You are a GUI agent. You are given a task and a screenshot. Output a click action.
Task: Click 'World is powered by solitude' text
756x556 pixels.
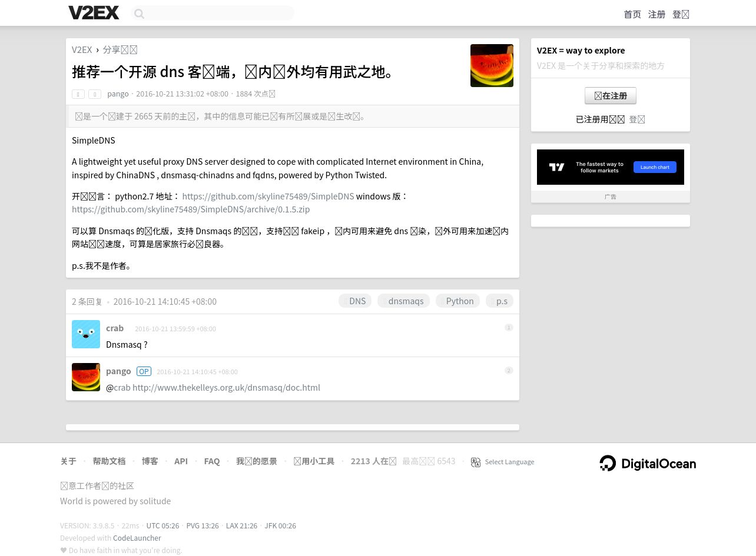click(x=115, y=501)
